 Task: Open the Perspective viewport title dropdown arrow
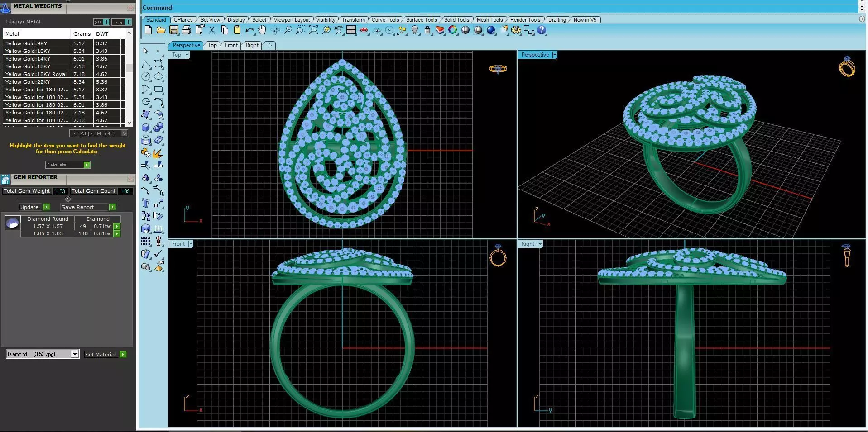point(555,55)
